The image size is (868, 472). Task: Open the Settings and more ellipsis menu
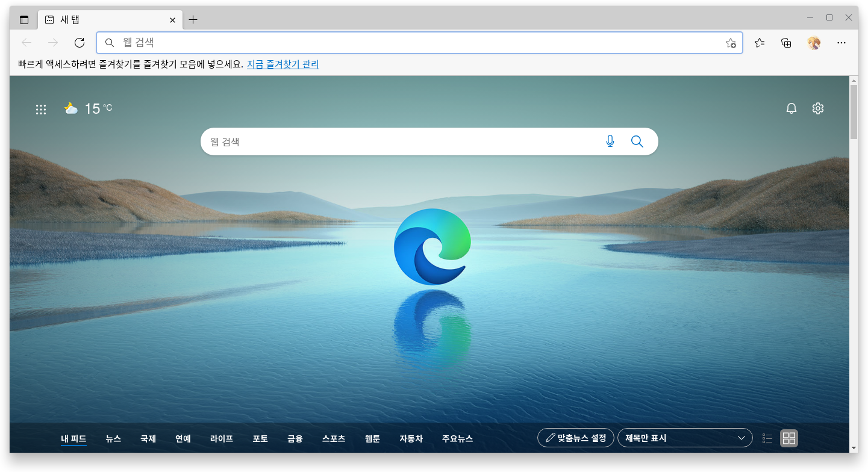[x=841, y=43]
